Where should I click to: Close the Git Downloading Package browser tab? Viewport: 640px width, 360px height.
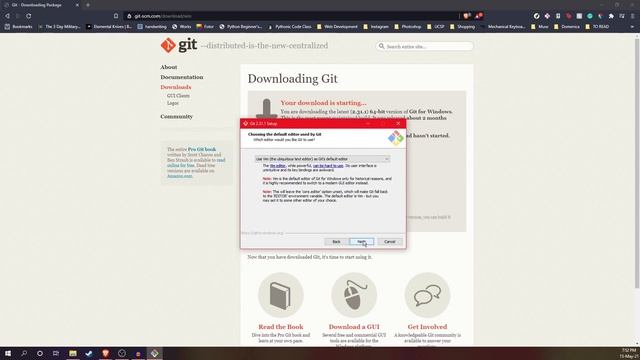click(77, 5)
